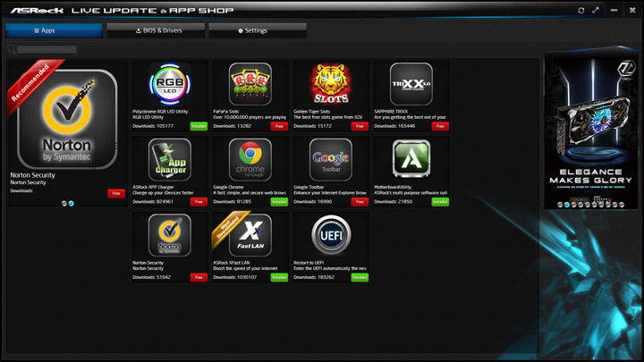
Task: Open the small Norton Security icon
Action: click(170, 235)
